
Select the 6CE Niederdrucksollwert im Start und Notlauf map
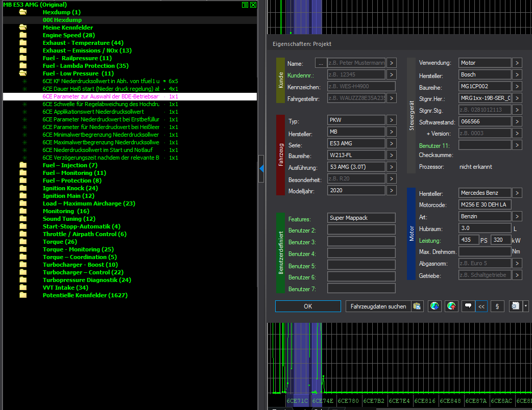click(x=98, y=150)
